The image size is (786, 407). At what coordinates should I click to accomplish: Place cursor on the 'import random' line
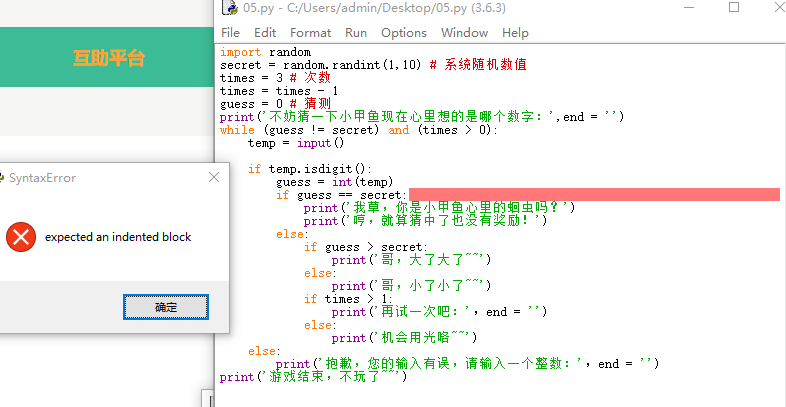265,52
